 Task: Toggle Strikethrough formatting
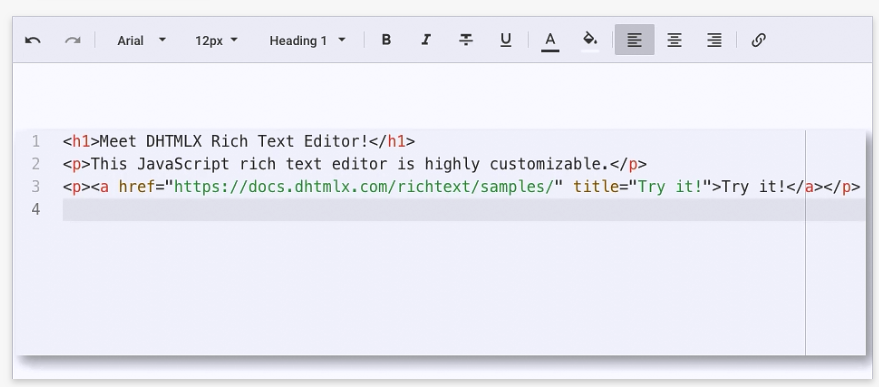tap(466, 40)
